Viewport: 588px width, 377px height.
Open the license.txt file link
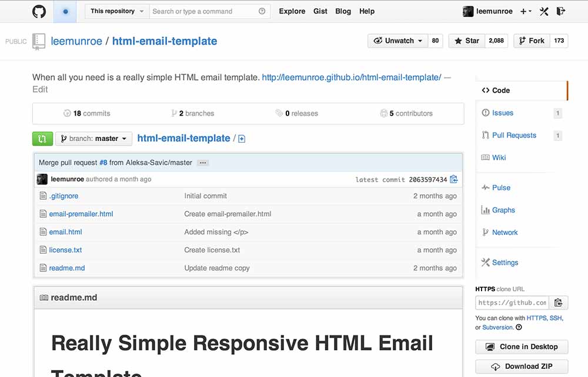tap(65, 250)
